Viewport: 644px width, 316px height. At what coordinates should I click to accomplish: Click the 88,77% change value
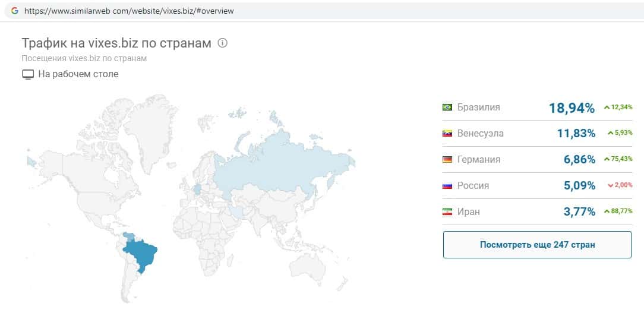(x=622, y=212)
